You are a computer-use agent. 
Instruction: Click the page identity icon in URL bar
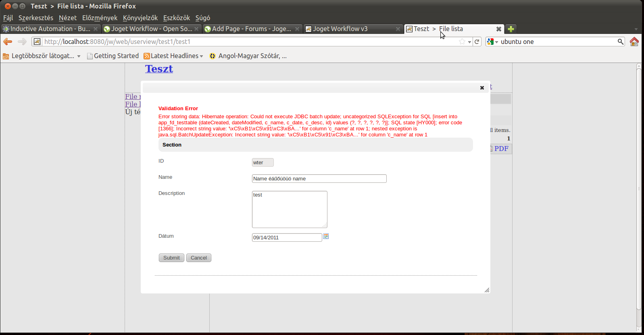tap(37, 42)
